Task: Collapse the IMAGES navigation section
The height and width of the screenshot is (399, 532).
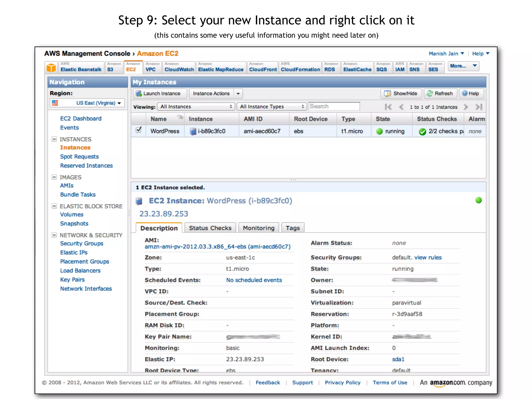Action: [x=54, y=177]
